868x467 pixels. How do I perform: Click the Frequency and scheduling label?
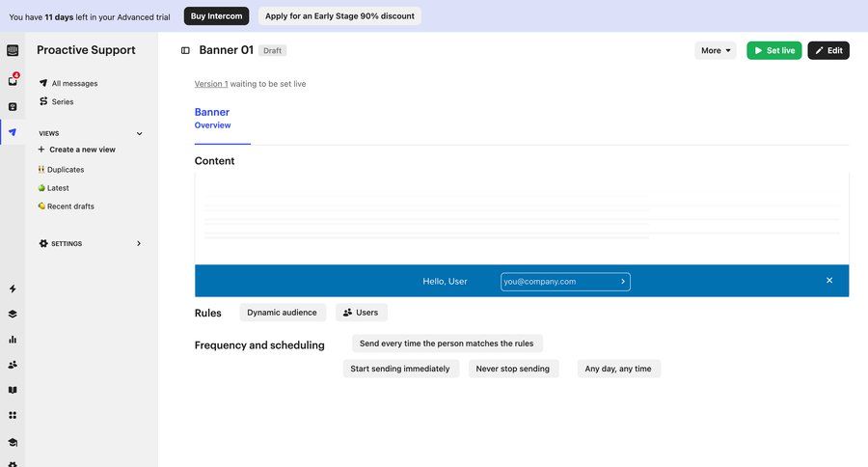pos(259,345)
